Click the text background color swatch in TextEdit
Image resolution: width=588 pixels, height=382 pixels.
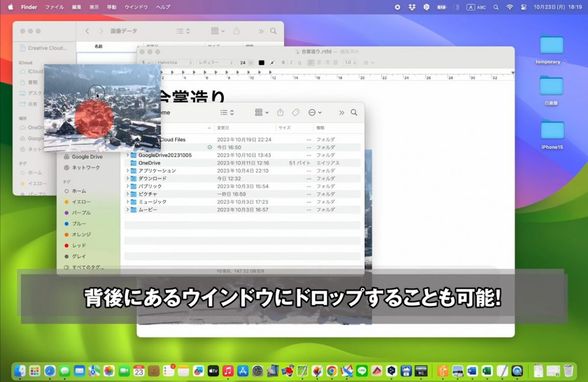click(x=272, y=63)
